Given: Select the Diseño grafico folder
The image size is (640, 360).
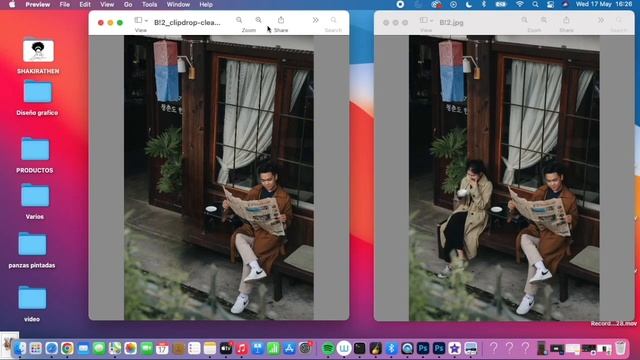Looking at the screenshot, I should pos(37,98).
